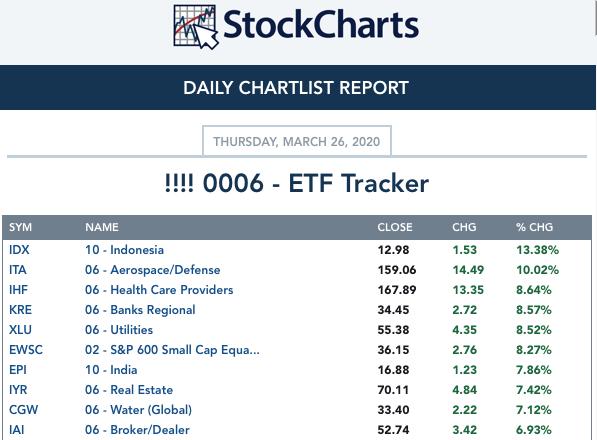Click the StockCharts logo icon
Image resolution: width=597 pixels, height=440 pixels.
196,27
